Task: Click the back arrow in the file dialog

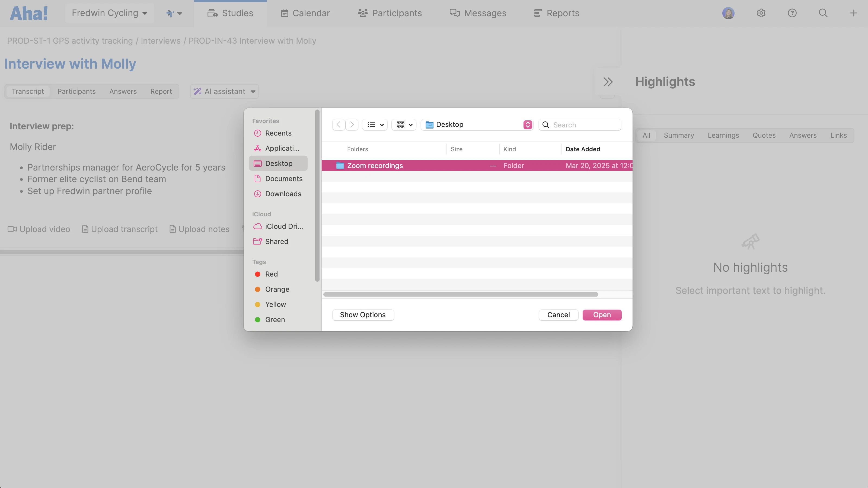Action: point(338,125)
